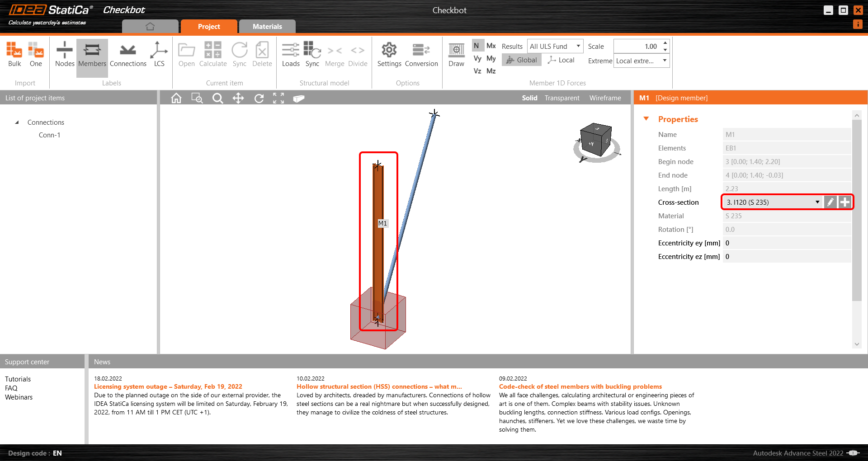Fit the 3D view to window
Viewport: 868px width, 461px height.
(x=278, y=98)
